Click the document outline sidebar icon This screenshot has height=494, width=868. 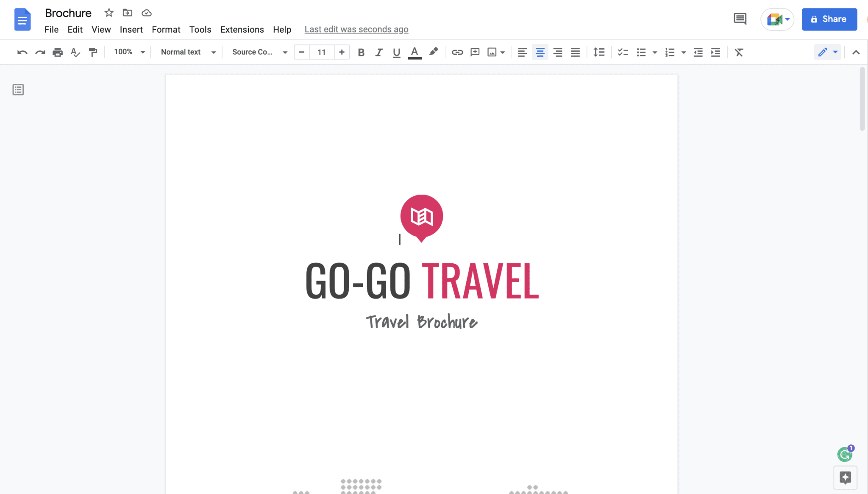(18, 89)
